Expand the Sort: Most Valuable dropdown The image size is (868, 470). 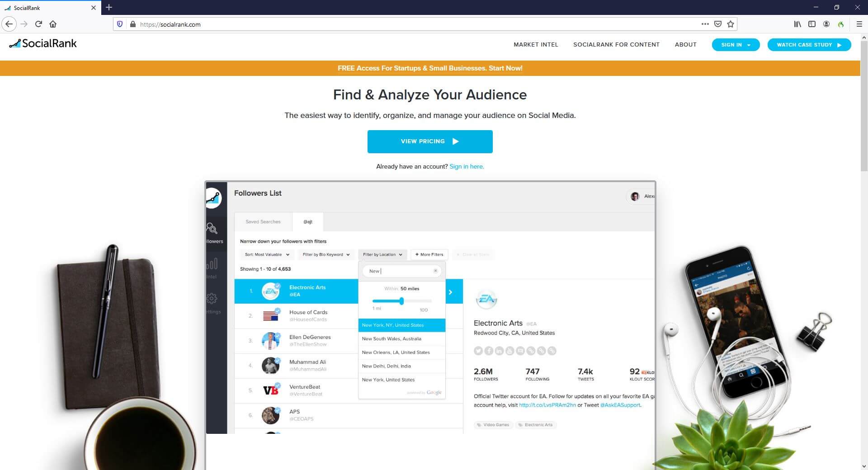(267, 254)
